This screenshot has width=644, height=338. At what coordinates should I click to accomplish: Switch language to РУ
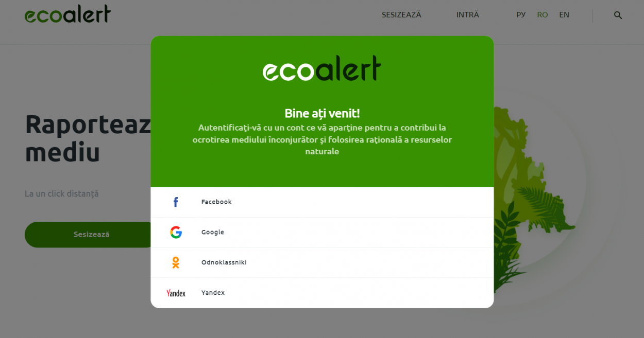tap(521, 15)
